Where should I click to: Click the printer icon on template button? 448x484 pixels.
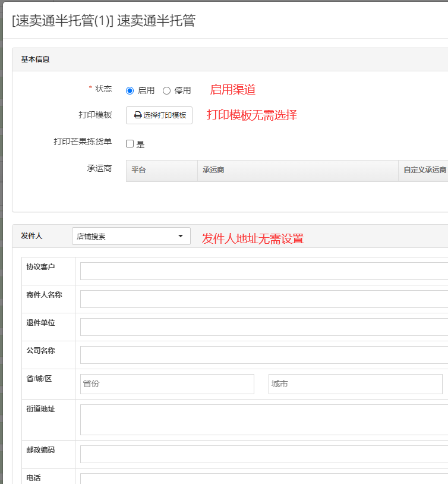[x=138, y=115]
